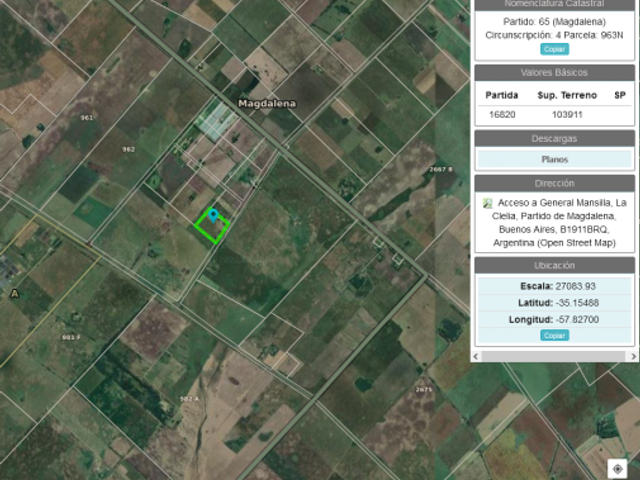The image size is (640, 480).
Task: Click the geolocate crosshair icon
Action: tap(617, 468)
